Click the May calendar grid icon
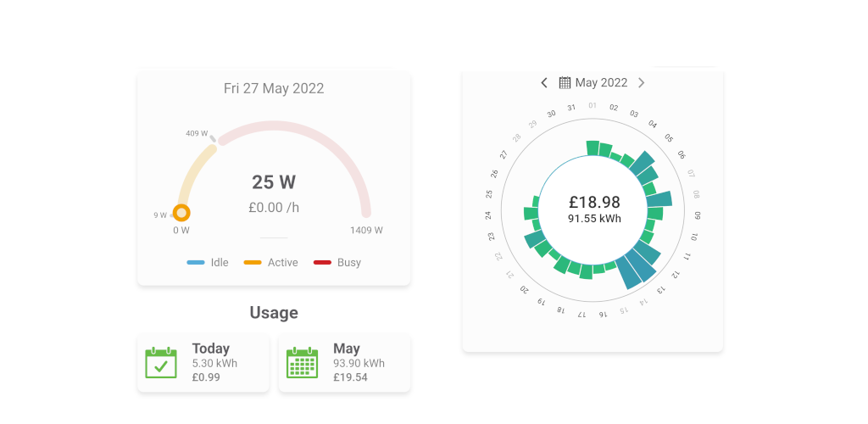The image size is (868, 424). tap(303, 363)
